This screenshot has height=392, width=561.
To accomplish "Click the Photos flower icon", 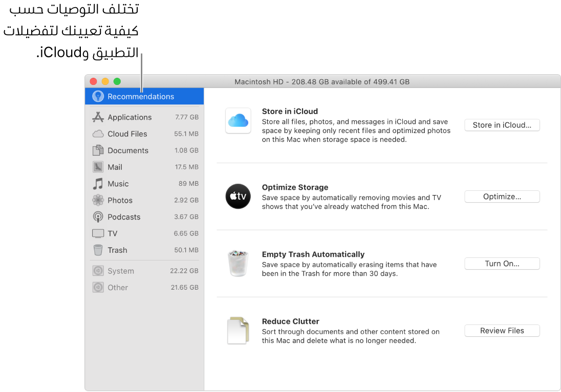I will (98, 200).
